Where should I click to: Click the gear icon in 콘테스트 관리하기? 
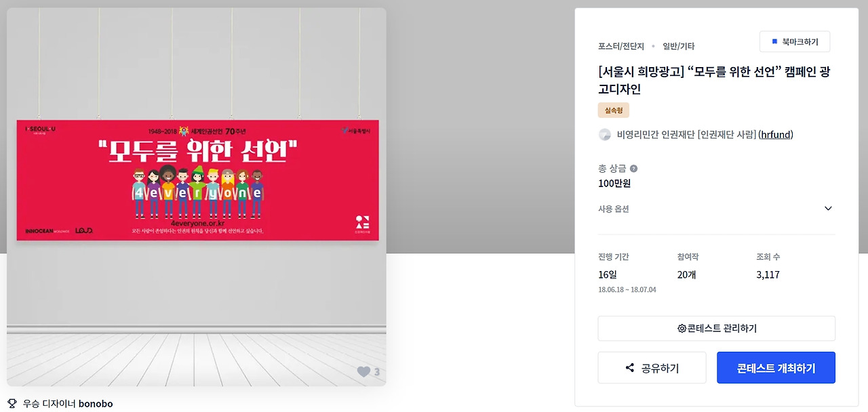coord(682,329)
